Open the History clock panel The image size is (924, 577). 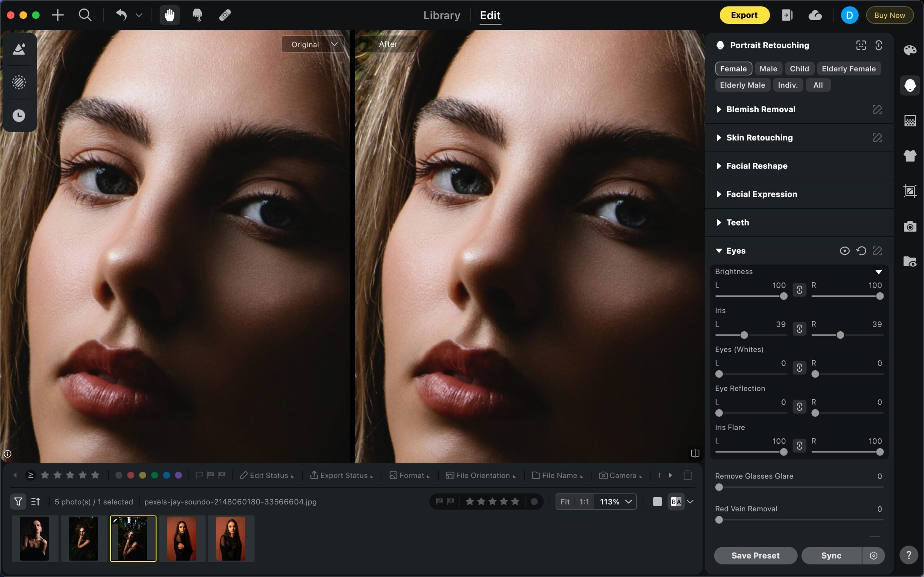[x=19, y=115]
